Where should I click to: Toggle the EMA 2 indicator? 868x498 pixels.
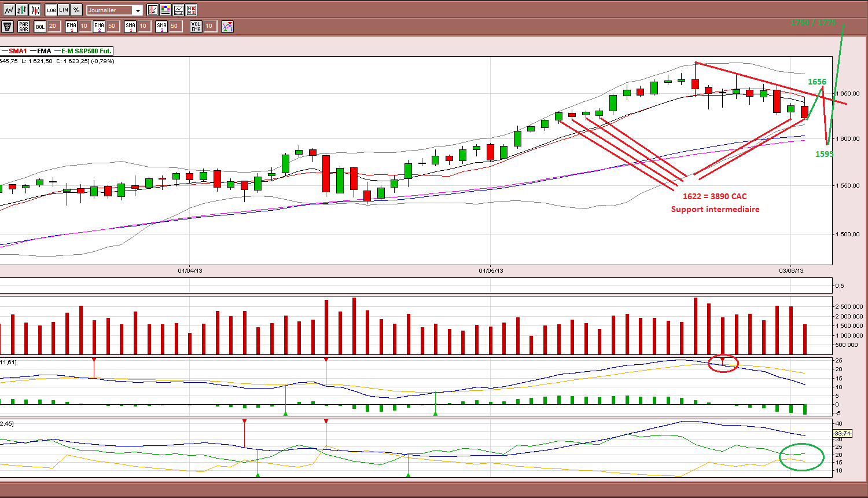(100, 26)
